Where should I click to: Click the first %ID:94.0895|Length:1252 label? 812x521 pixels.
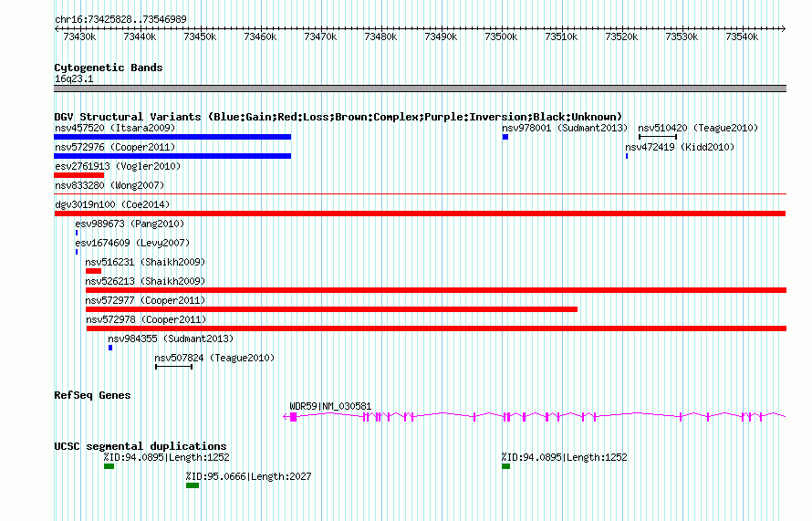tap(166, 457)
